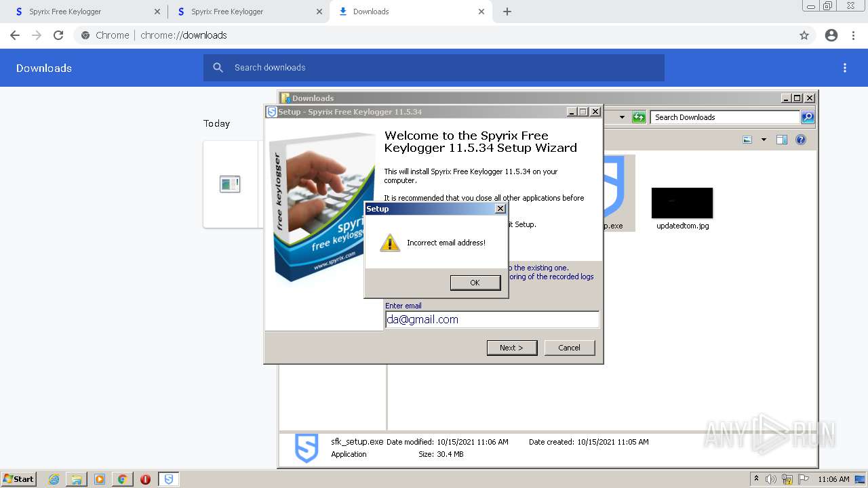Click the Enter email field containing da@gmail.com
Screen dimensions: 868x488
click(x=492, y=319)
